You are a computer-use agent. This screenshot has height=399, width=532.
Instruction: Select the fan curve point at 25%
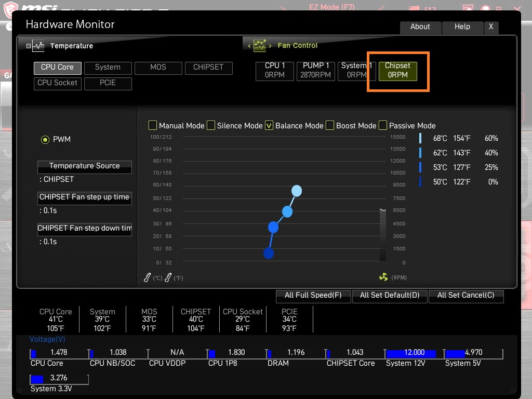click(273, 227)
